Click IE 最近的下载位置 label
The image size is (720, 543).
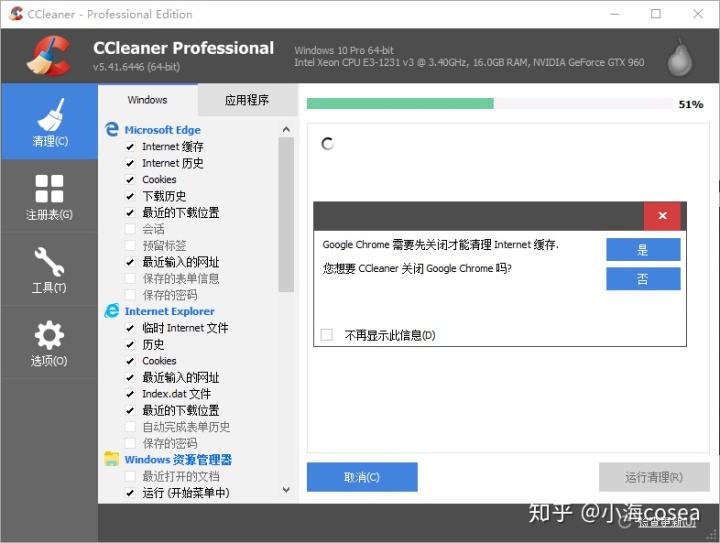coord(180,410)
